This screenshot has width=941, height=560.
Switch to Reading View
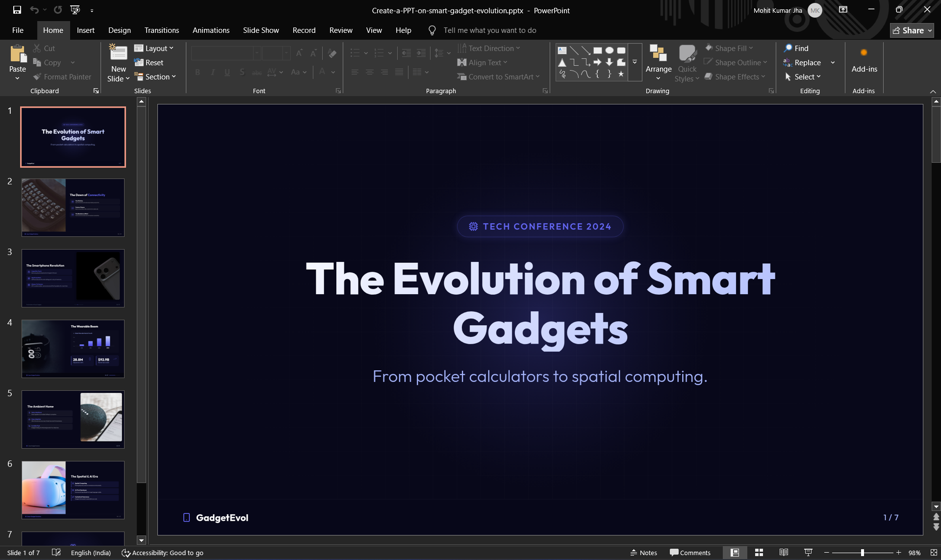[x=784, y=553]
